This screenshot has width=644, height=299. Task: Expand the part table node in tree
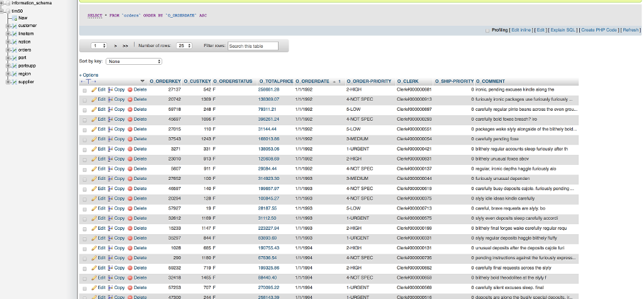[x=8, y=58]
